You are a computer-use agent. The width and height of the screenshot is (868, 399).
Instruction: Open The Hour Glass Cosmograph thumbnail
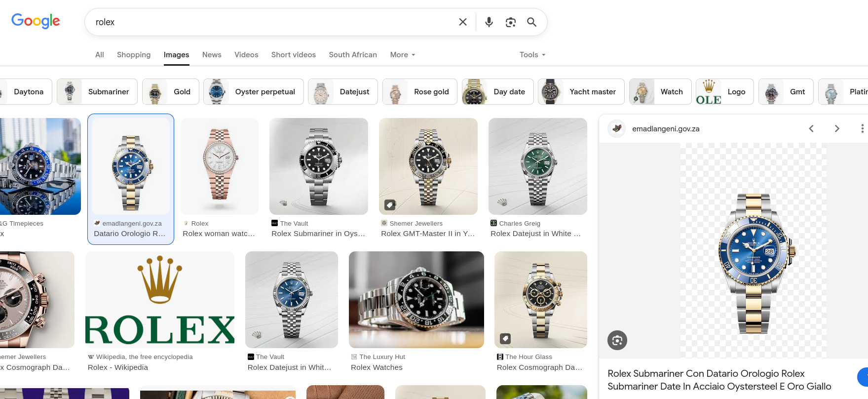point(541,300)
